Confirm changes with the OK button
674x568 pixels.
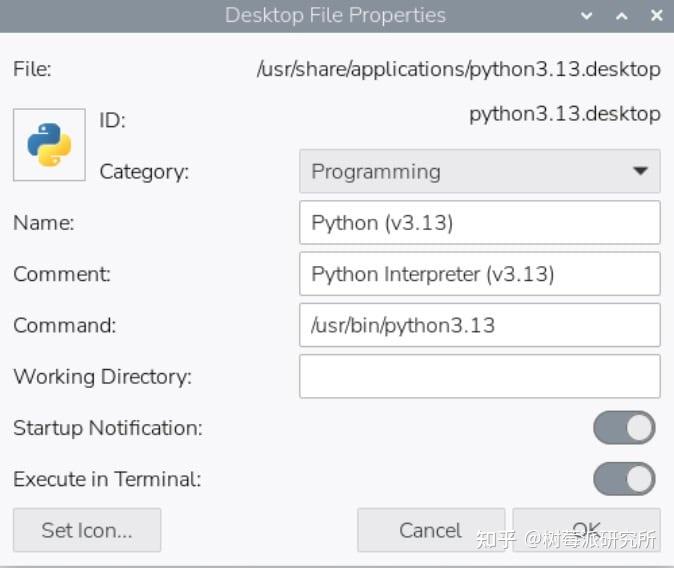coord(586,530)
